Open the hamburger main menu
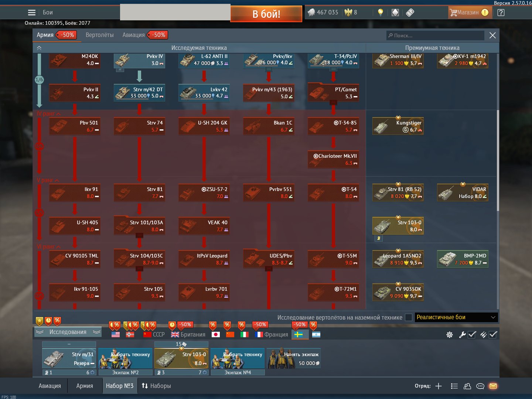The height and width of the screenshot is (399, 532). point(32,13)
